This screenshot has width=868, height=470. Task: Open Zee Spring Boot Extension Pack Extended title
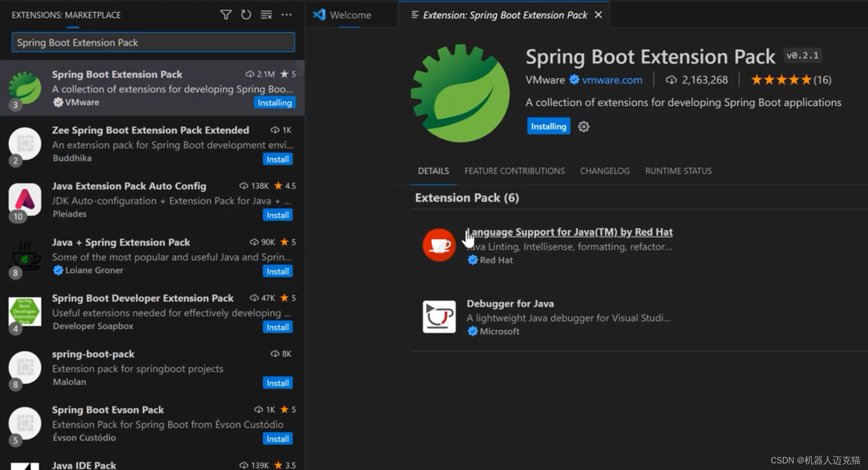pos(150,130)
